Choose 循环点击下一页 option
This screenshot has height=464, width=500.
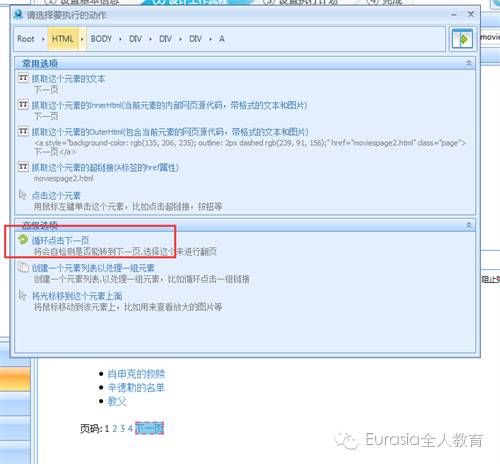point(60,240)
